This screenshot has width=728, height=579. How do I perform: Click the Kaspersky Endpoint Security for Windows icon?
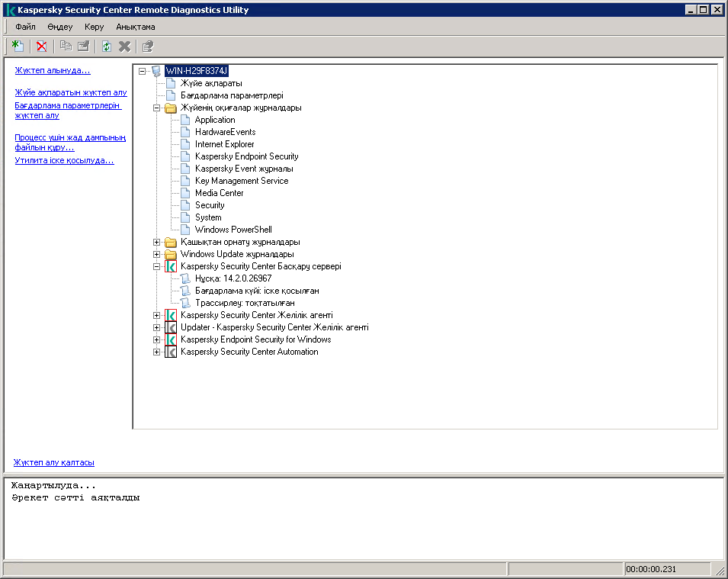pyautogui.click(x=171, y=339)
